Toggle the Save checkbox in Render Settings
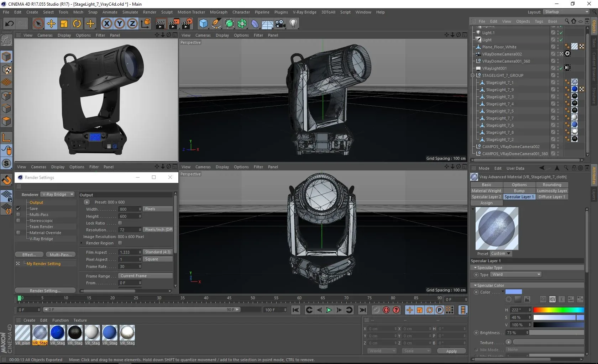 click(18, 209)
